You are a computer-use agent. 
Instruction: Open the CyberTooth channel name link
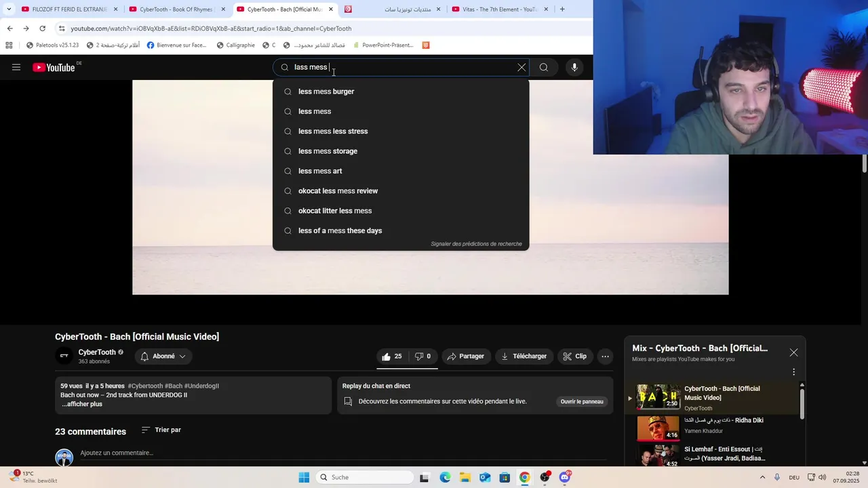pyautogui.click(x=97, y=352)
